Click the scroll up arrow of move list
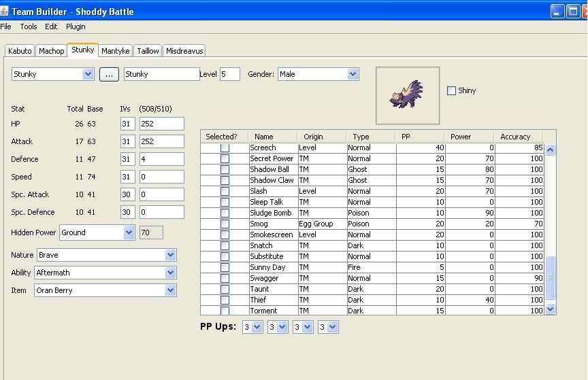 point(550,150)
